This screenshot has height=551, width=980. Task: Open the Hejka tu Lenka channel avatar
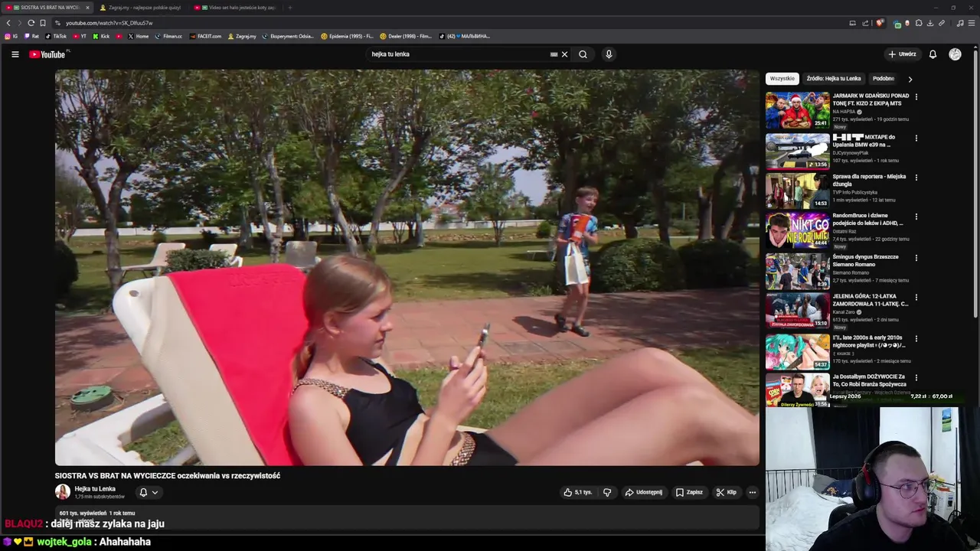pos(63,492)
